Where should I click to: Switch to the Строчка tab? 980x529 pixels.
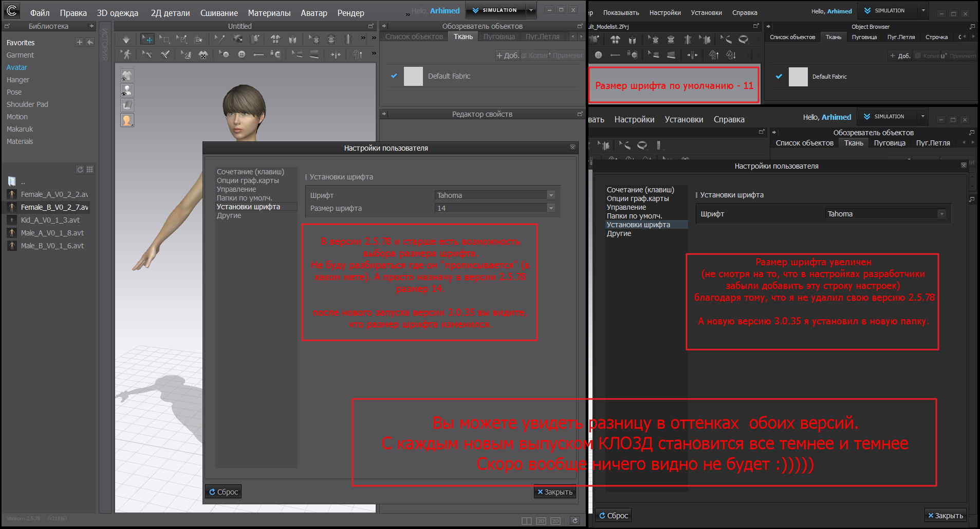pyautogui.click(x=936, y=37)
